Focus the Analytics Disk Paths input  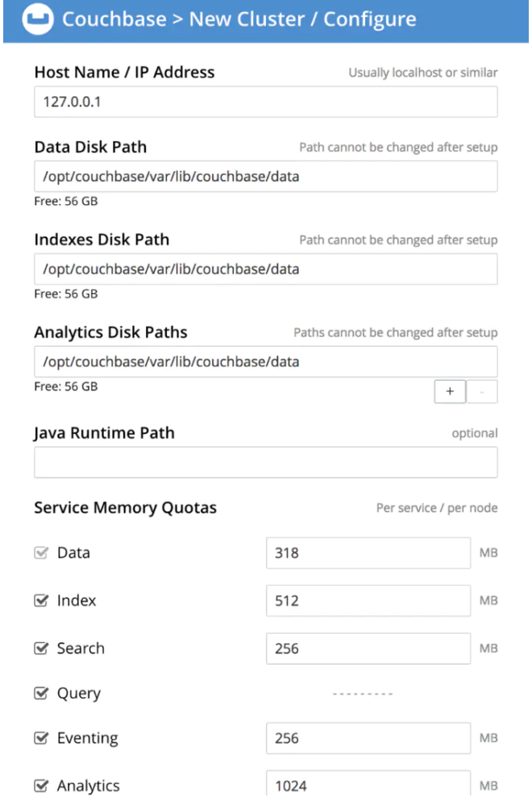coord(265,361)
